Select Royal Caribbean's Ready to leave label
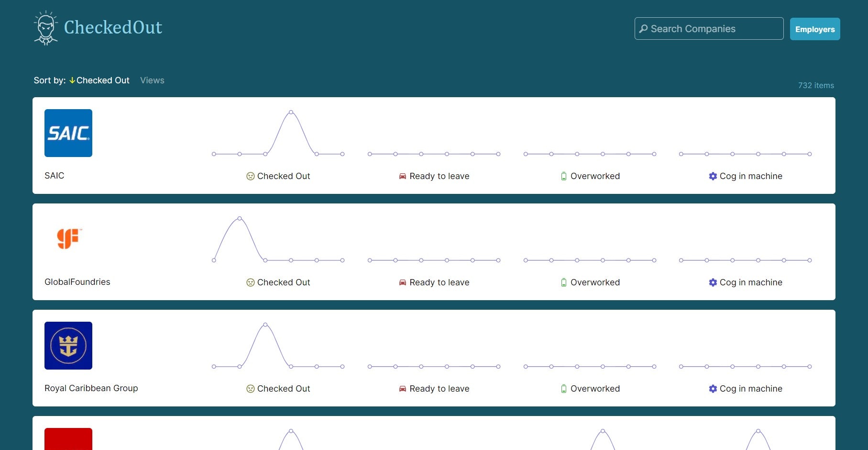 (439, 389)
